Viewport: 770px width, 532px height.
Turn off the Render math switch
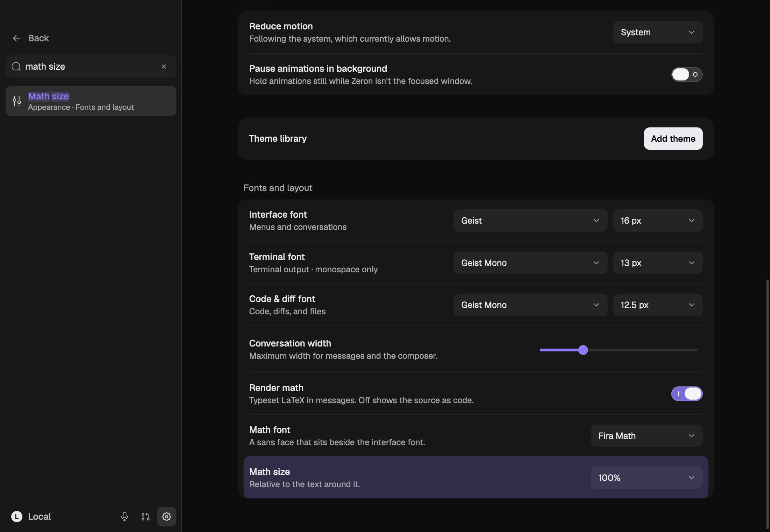tap(687, 394)
